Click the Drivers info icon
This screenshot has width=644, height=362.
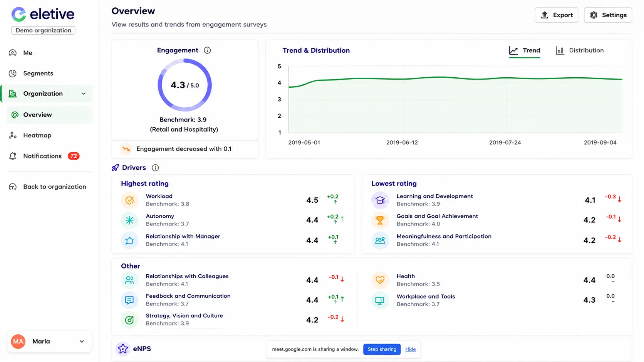pos(155,168)
